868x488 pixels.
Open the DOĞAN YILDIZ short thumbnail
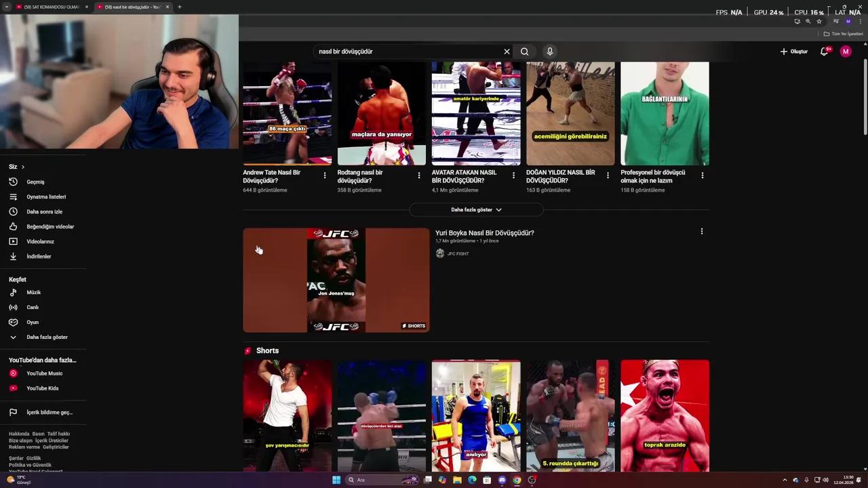(570, 113)
